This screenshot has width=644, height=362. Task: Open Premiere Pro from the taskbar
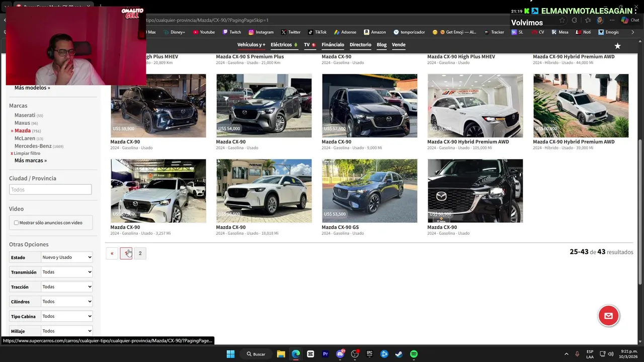pyautogui.click(x=326, y=354)
